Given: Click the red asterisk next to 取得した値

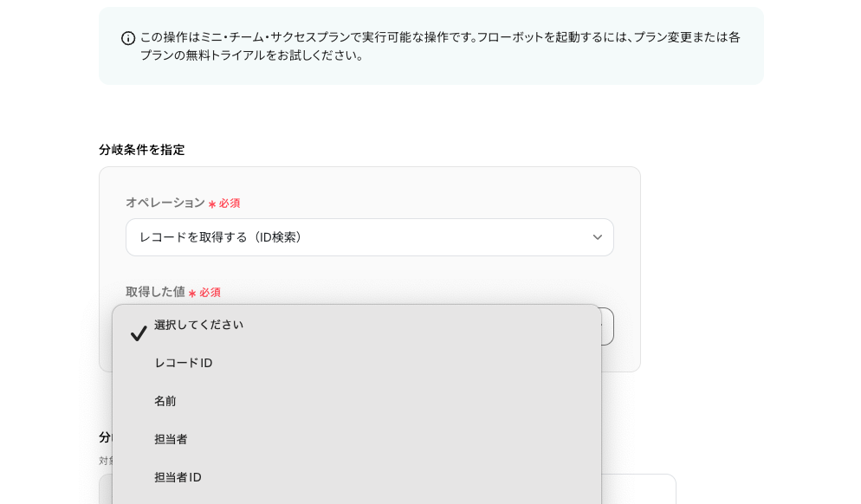Looking at the screenshot, I should (x=192, y=294).
